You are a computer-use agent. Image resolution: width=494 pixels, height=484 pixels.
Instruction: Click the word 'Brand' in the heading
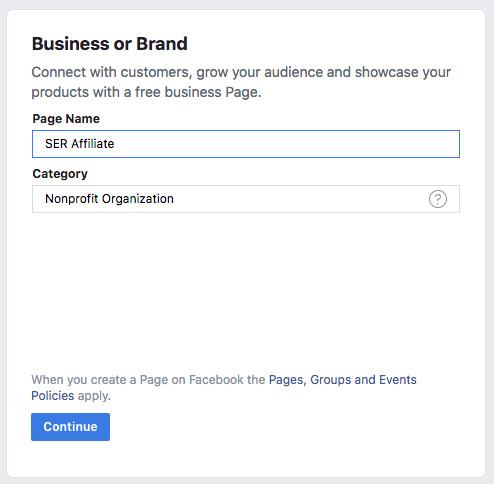pyautogui.click(x=162, y=44)
